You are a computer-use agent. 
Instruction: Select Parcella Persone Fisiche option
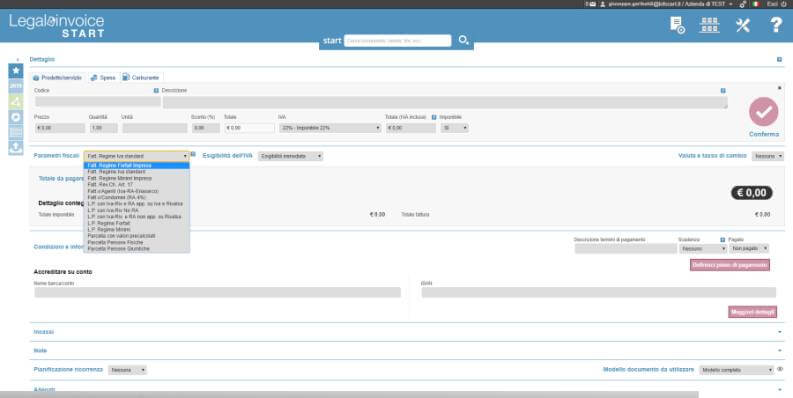click(137, 243)
